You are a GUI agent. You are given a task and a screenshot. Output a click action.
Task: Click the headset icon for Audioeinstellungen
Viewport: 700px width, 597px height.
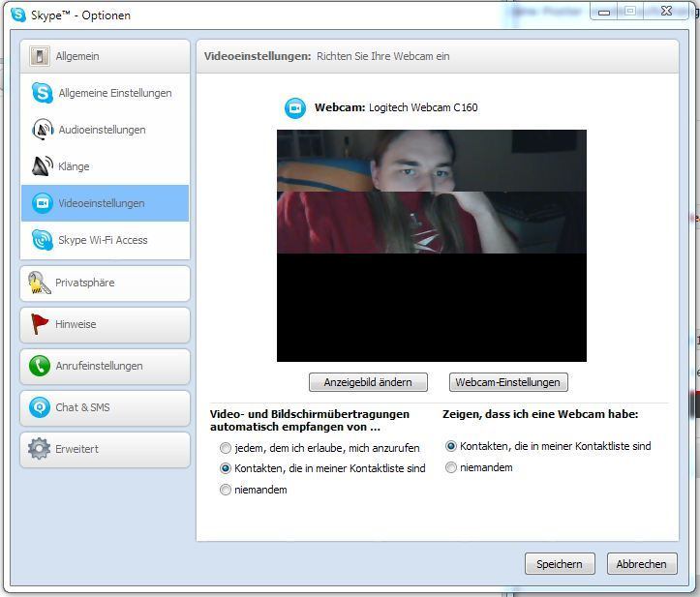pos(43,130)
